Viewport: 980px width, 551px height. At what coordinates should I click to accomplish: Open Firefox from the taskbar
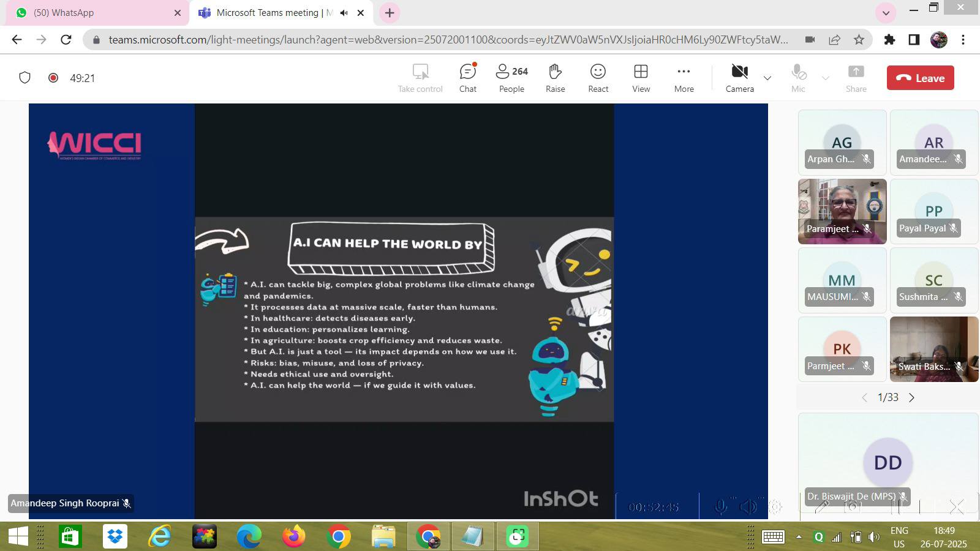click(x=294, y=536)
